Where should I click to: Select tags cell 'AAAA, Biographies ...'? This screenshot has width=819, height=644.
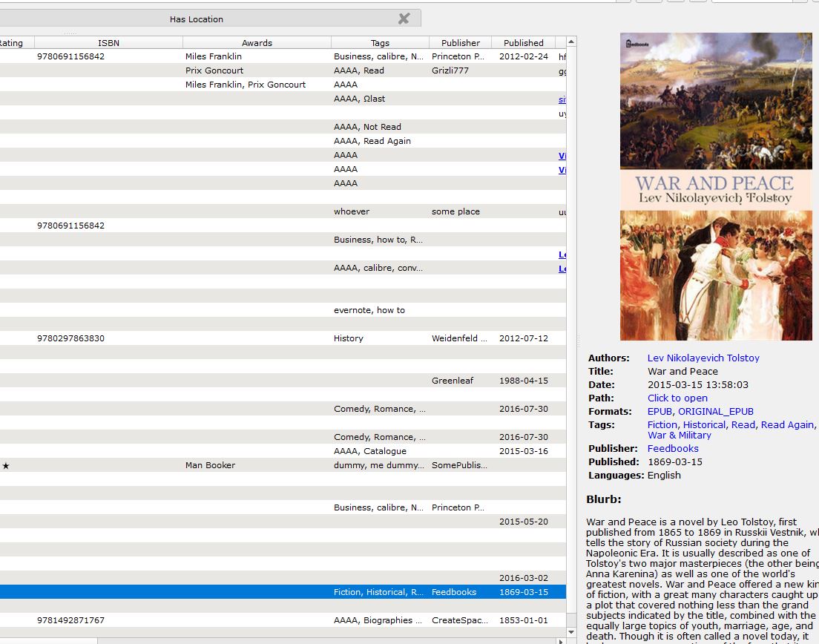pyautogui.click(x=380, y=620)
